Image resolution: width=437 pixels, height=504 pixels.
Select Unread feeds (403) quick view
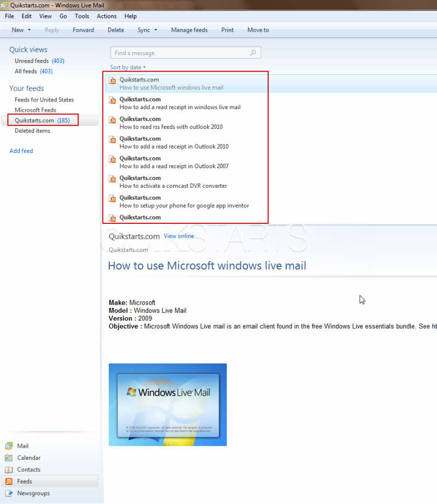coord(39,61)
